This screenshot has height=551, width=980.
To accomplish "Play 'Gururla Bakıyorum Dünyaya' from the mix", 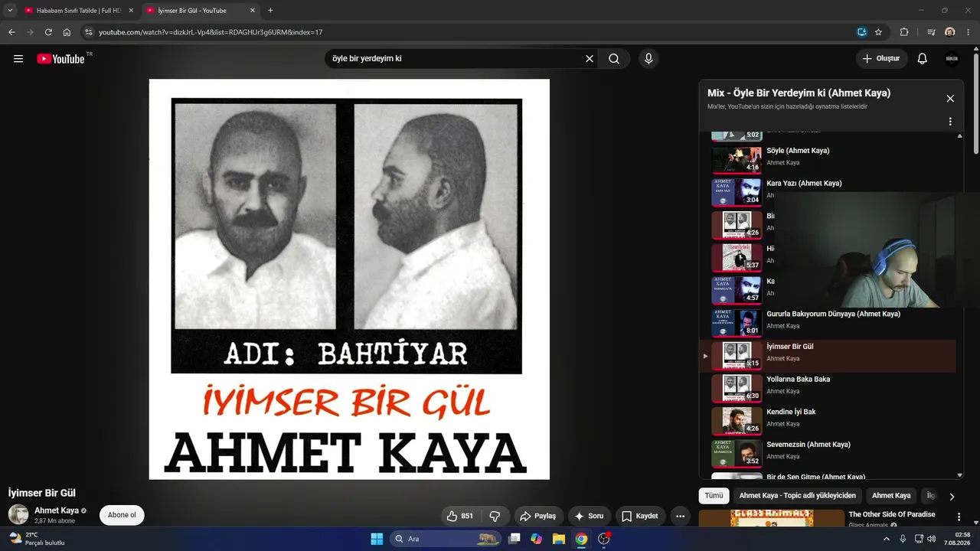I will point(833,314).
